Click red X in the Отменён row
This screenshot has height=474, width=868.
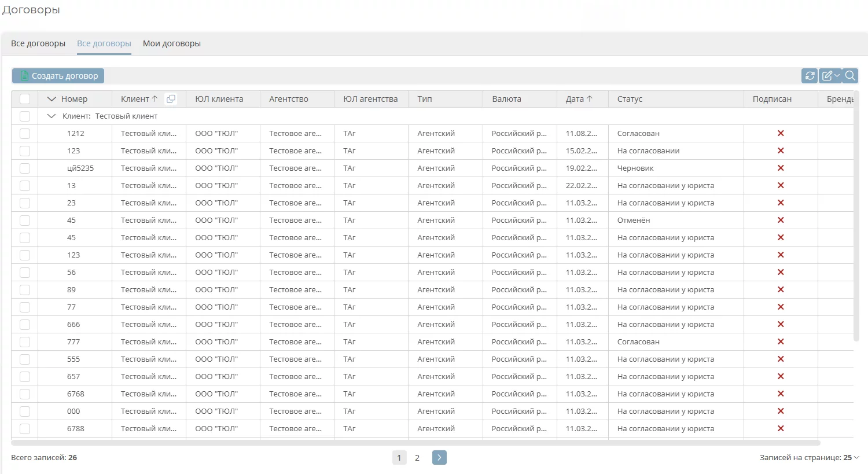pos(781,221)
